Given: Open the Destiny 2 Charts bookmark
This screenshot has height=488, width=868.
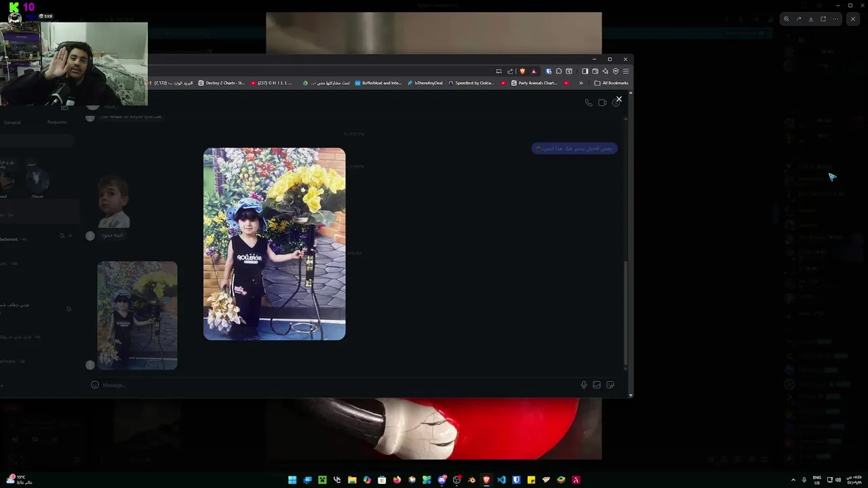Looking at the screenshot, I should pyautogui.click(x=221, y=83).
